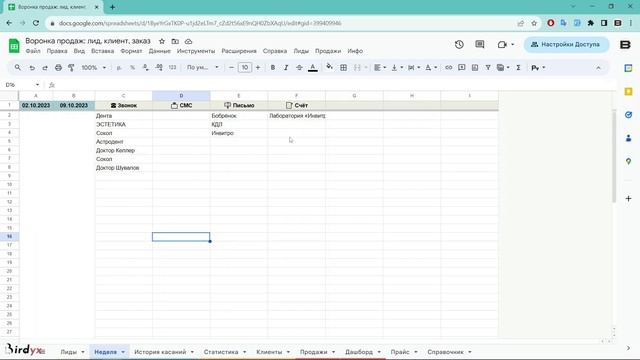Image resolution: width=640 pixels, height=360 pixels.
Task: Select the cell containing Бобренок
Action: [239, 116]
